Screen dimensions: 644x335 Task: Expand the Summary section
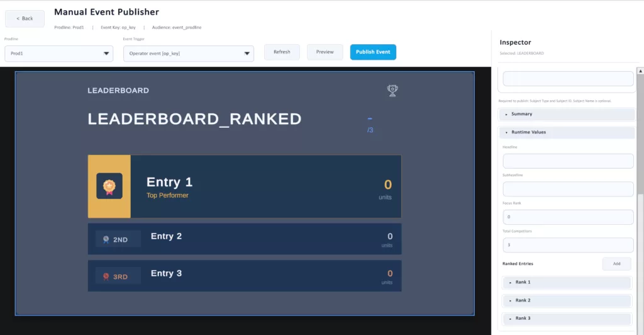pos(567,114)
